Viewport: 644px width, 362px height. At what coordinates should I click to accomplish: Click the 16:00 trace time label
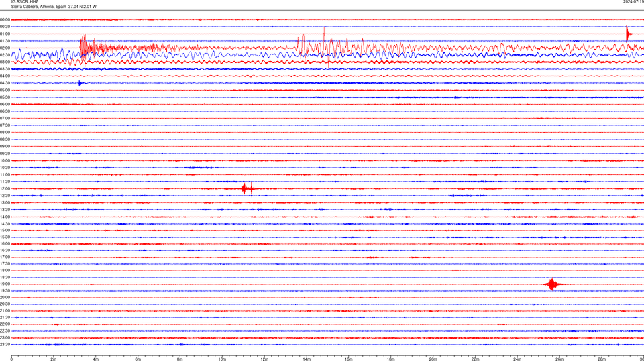5,244
